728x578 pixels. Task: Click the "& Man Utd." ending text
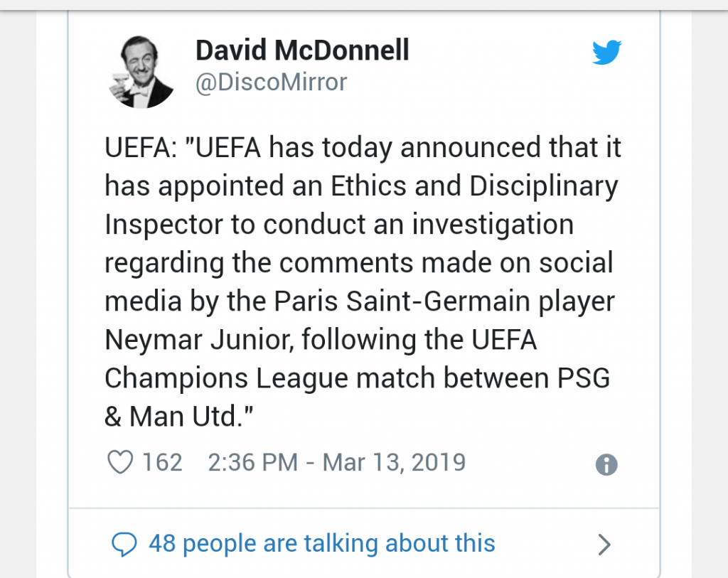(x=179, y=417)
